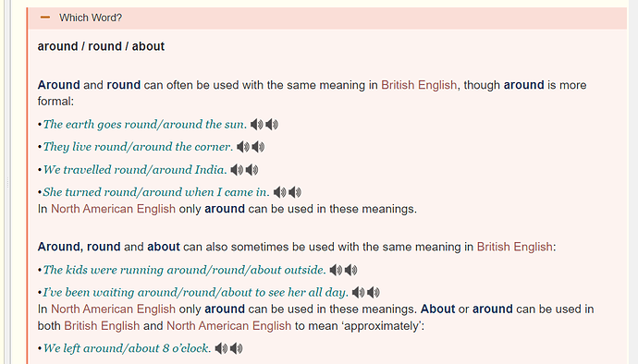
Task: Play first audio for 'The earth goes round' sentence
Action: pyautogui.click(x=257, y=125)
